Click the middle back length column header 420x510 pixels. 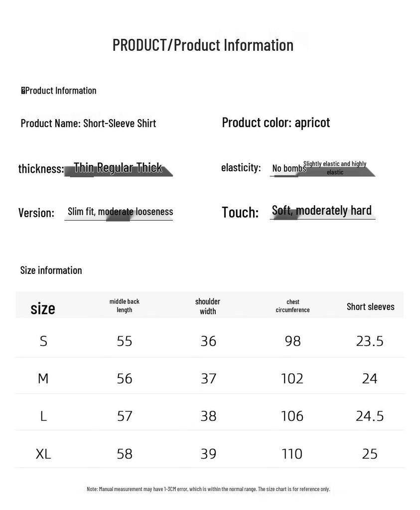coord(124,305)
